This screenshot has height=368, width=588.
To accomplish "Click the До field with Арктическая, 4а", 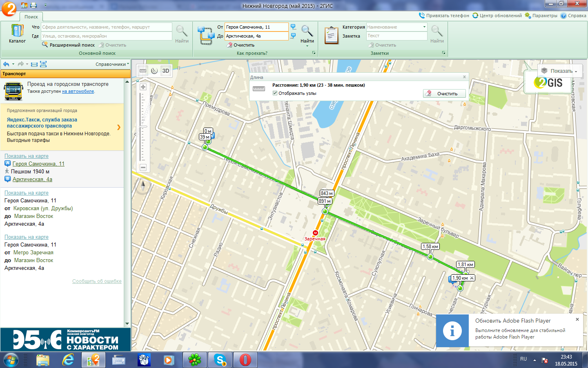I will pos(256,36).
